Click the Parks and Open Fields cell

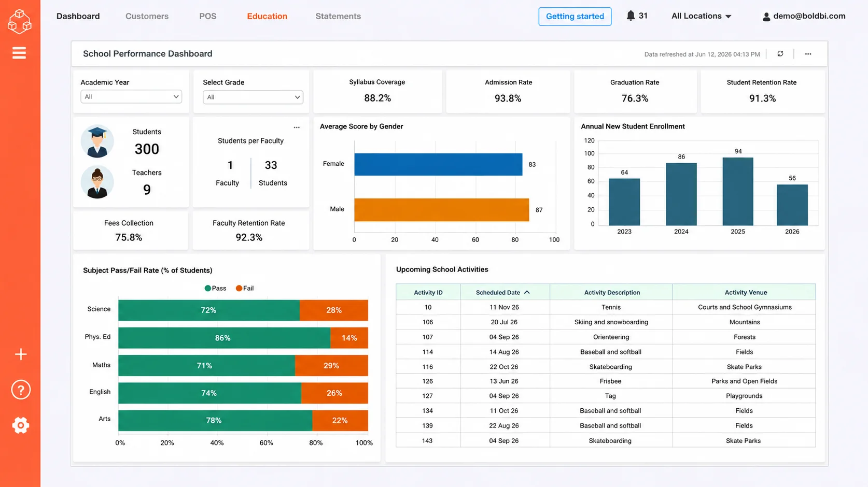pyautogui.click(x=744, y=381)
